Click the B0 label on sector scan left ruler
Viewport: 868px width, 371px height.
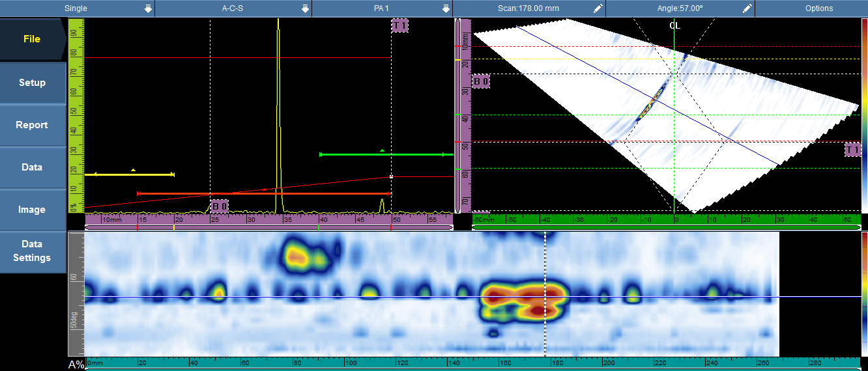[x=481, y=81]
